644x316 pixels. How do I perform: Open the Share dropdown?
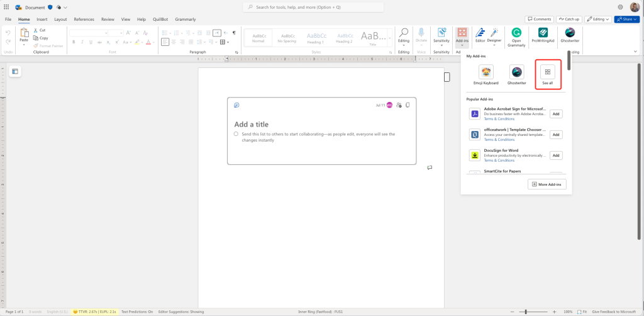coord(627,20)
